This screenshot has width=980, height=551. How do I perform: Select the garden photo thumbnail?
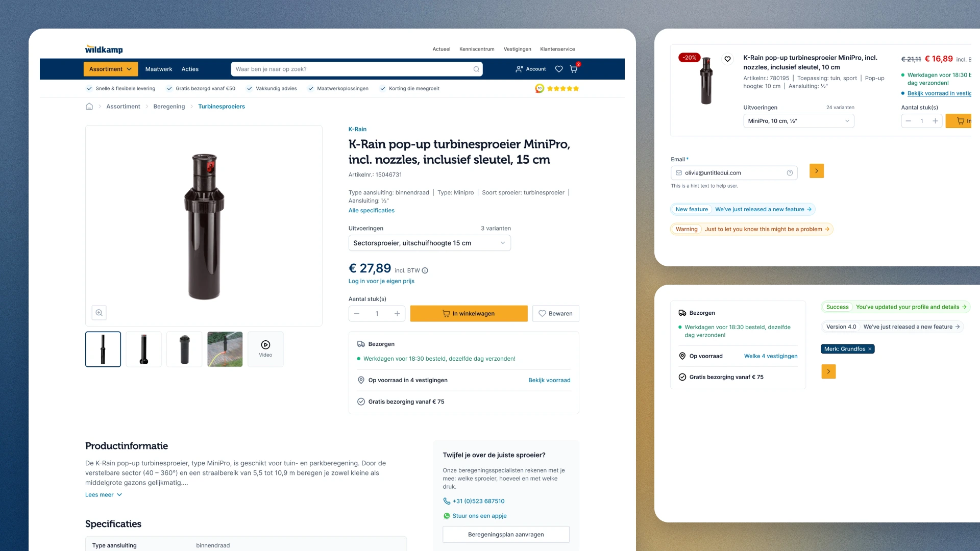(225, 349)
